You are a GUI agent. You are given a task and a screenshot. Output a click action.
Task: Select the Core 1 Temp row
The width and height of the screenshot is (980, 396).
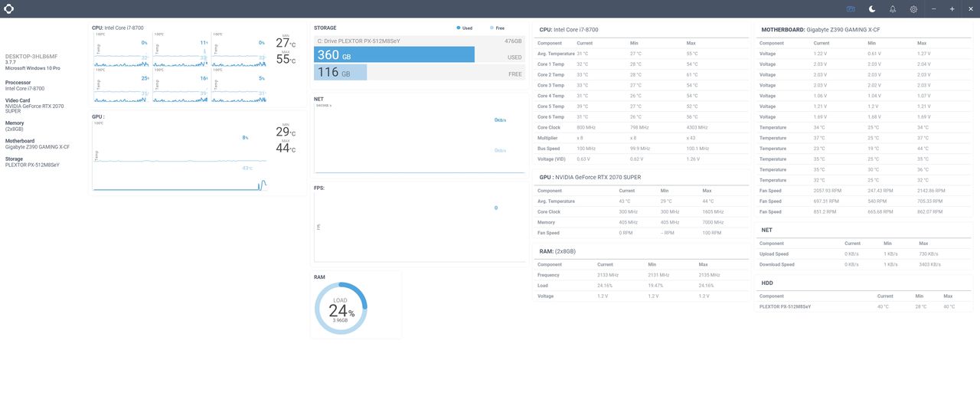[x=641, y=64]
